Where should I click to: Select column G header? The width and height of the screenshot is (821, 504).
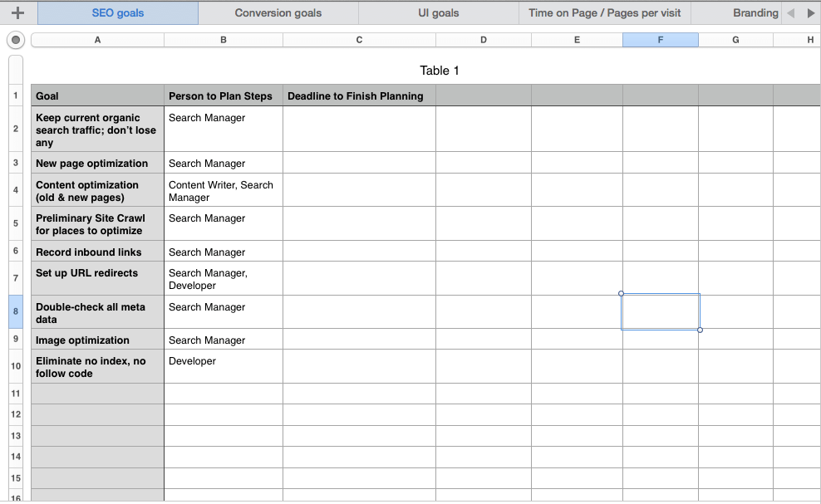pos(735,40)
